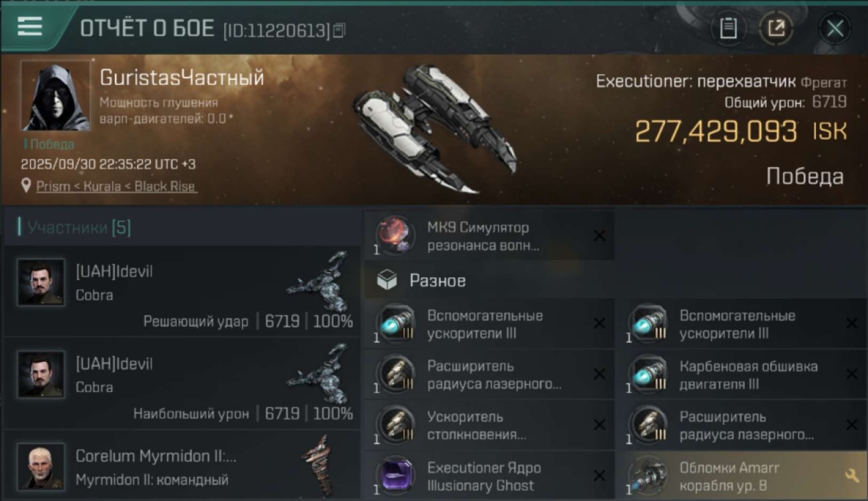Viewport: 868px width, 501px height.
Task: Click the МК9 Симулятор резонанса item icon
Action: (x=395, y=235)
